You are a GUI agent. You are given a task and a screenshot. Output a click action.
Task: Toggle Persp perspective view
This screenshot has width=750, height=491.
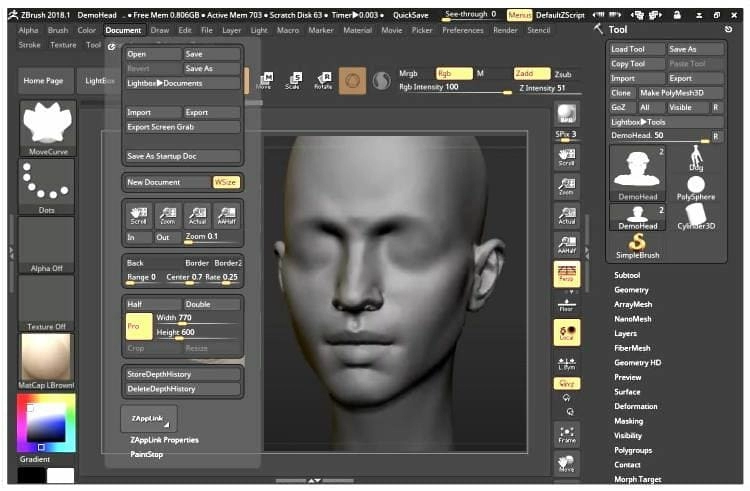pos(567,273)
